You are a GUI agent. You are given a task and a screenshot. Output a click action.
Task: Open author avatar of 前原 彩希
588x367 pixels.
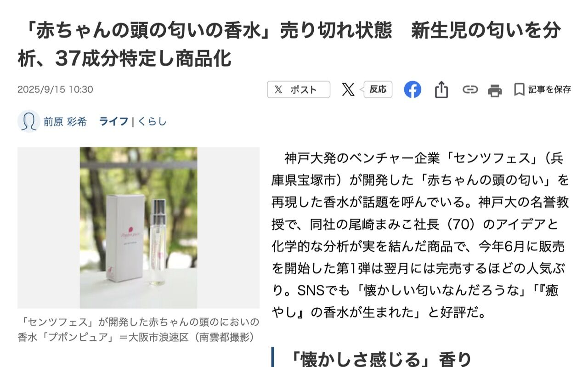click(x=28, y=121)
